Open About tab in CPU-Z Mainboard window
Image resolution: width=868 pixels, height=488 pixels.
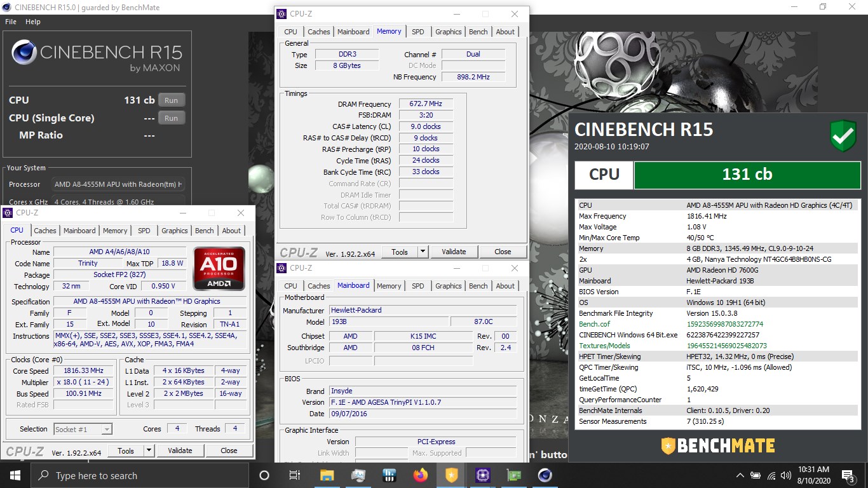tap(505, 286)
